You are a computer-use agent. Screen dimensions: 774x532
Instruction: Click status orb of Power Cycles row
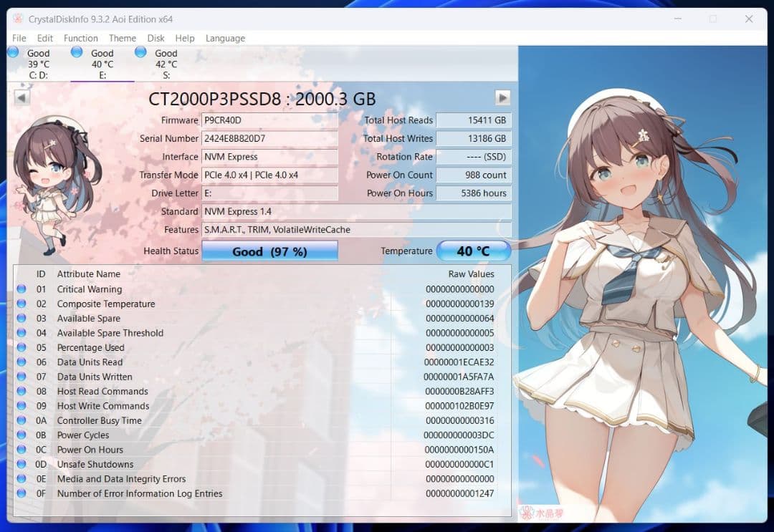(x=21, y=435)
